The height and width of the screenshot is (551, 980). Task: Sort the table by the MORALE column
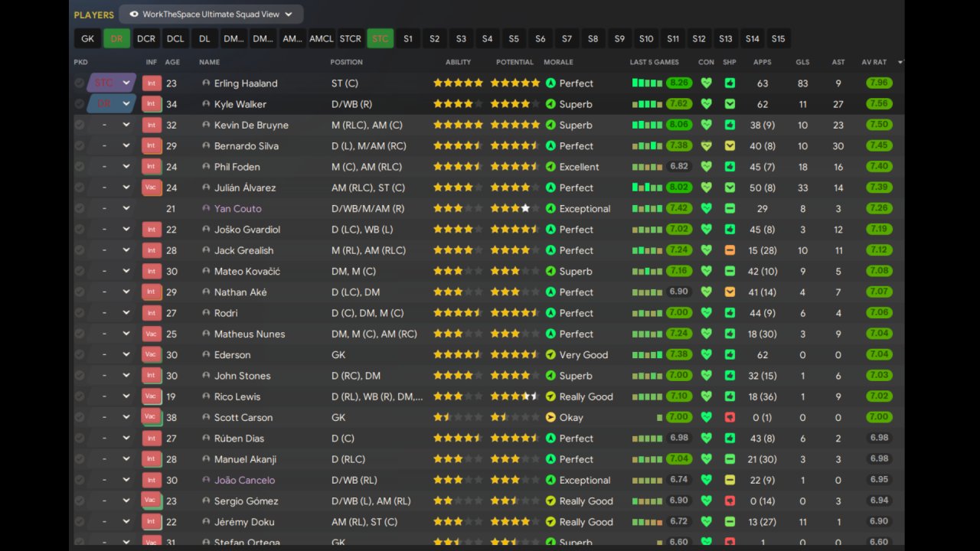pyautogui.click(x=558, y=62)
